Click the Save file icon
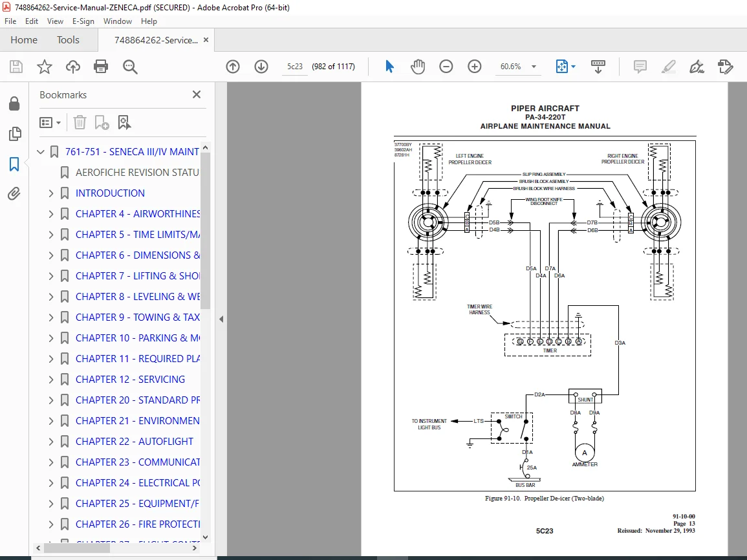This screenshot has width=747, height=560. (x=16, y=67)
